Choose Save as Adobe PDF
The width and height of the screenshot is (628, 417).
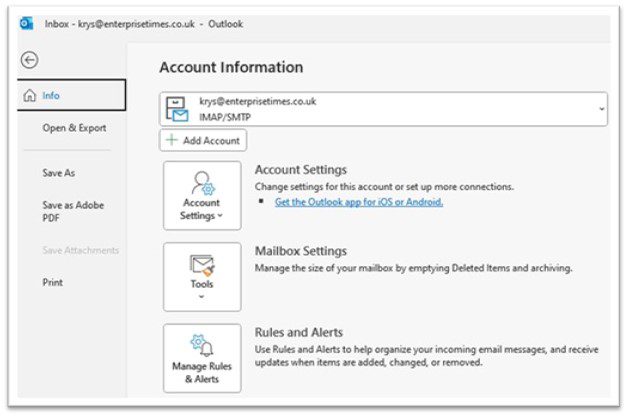pyautogui.click(x=73, y=211)
